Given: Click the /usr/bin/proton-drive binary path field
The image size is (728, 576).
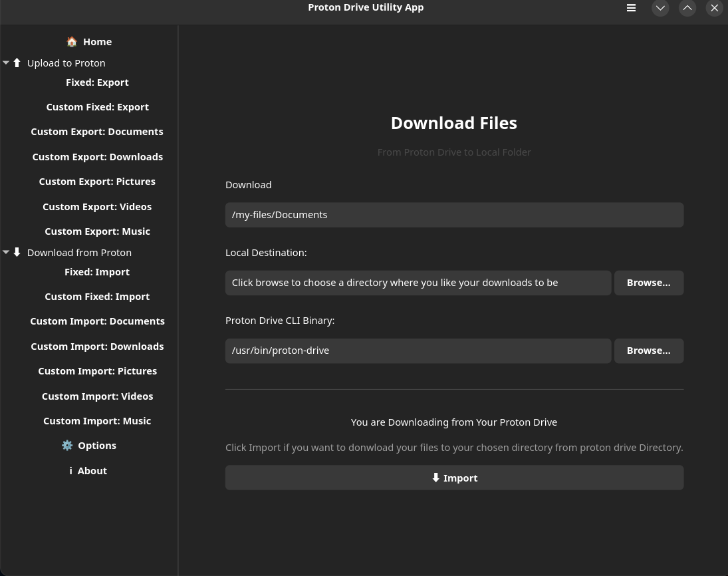Looking at the screenshot, I should [418, 351].
